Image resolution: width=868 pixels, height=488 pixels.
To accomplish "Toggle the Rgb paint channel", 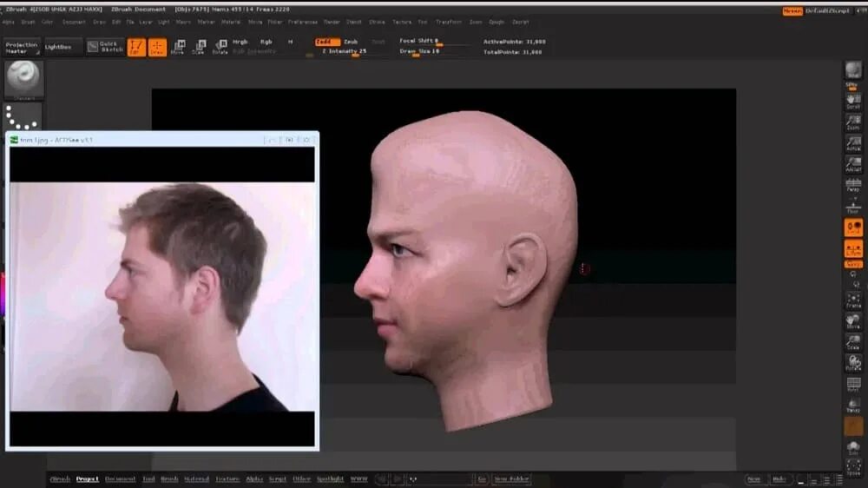I will coord(266,41).
